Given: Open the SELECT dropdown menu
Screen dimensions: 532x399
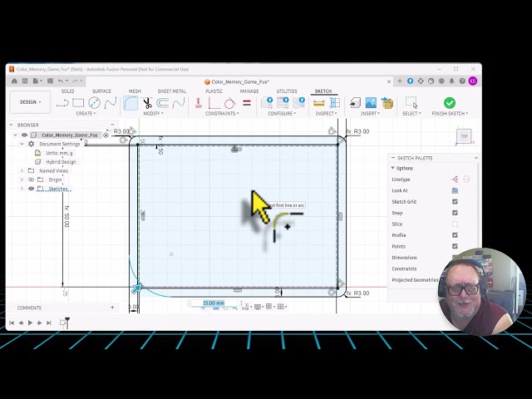Looking at the screenshot, I should 411,113.
